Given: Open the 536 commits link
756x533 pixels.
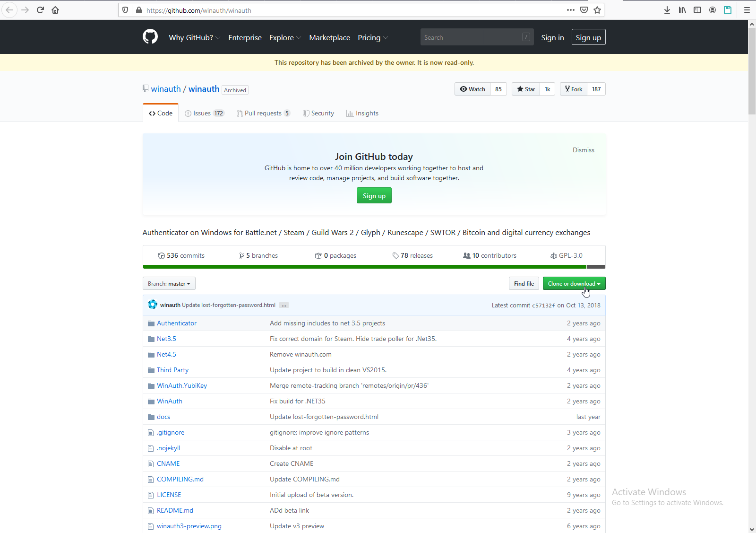Looking at the screenshot, I should (x=181, y=256).
